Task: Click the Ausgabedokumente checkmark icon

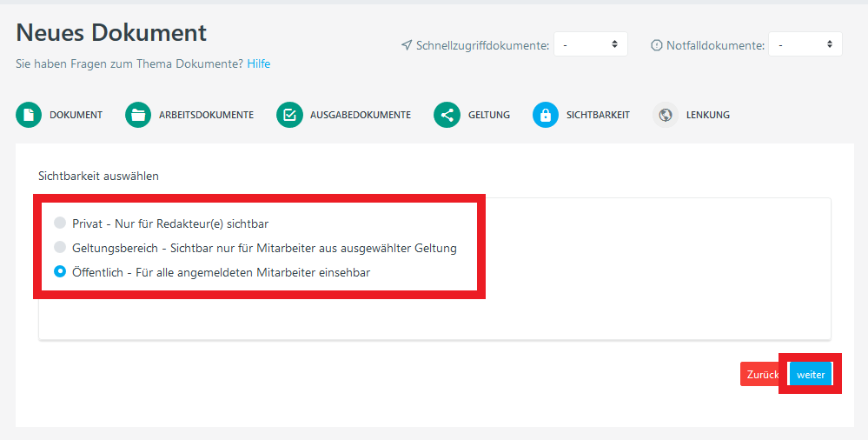Action: click(289, 115)
